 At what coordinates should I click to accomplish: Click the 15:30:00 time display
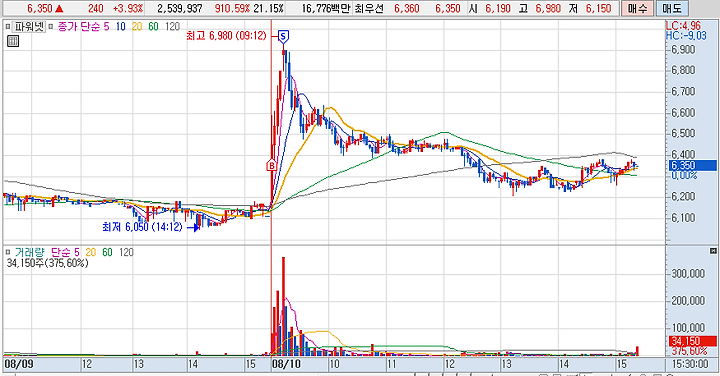tap(689, 364)
